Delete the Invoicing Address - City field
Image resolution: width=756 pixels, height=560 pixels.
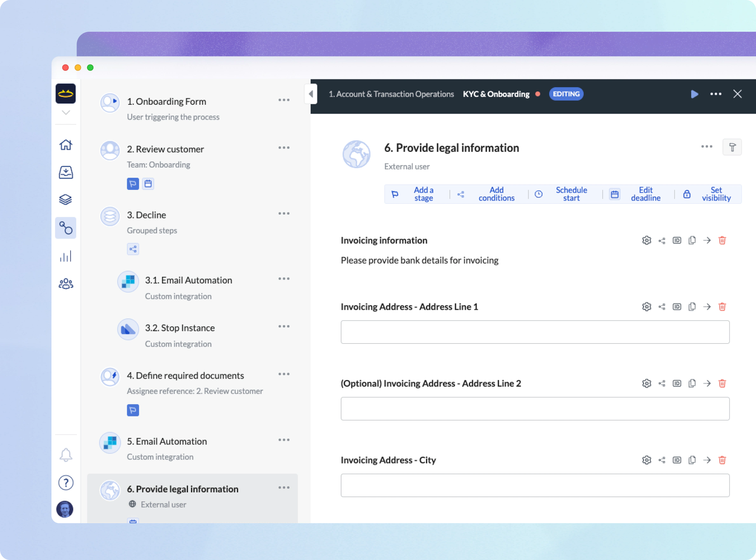point(722,460)
